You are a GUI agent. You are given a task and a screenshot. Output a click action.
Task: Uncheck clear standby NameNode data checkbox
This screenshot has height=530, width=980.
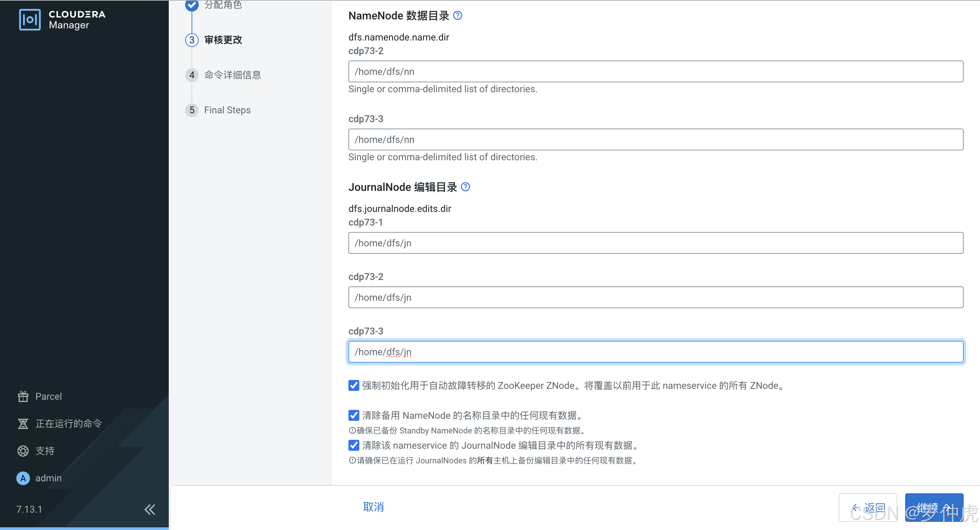coord(354,415)
